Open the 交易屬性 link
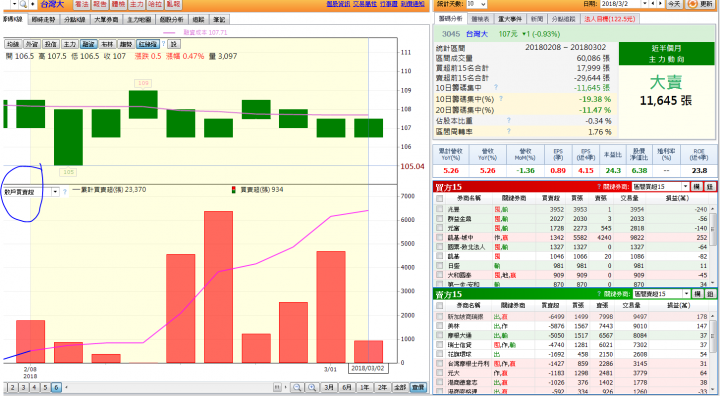The width and height of the screenshot is (720, 396). (x=365, y=4)
